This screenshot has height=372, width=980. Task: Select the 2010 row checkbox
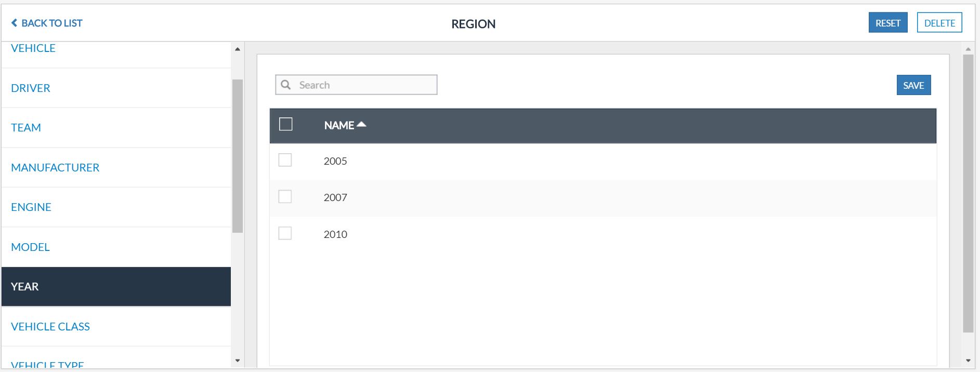pyautogui.click(x=285, y=233)
